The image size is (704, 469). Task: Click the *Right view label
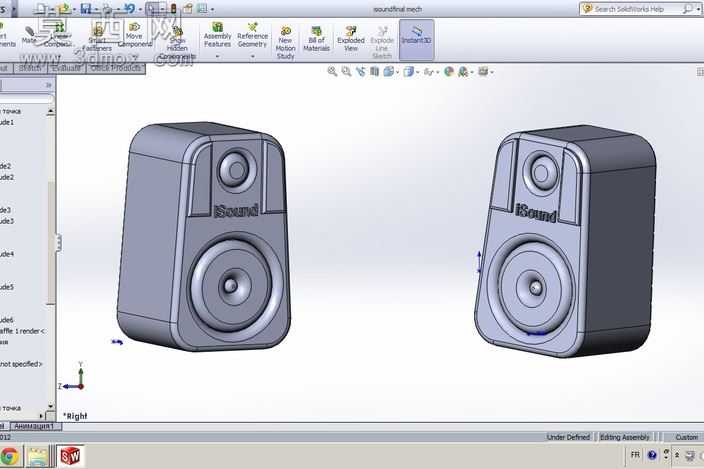pyautogui.click(x=75, y=416)
